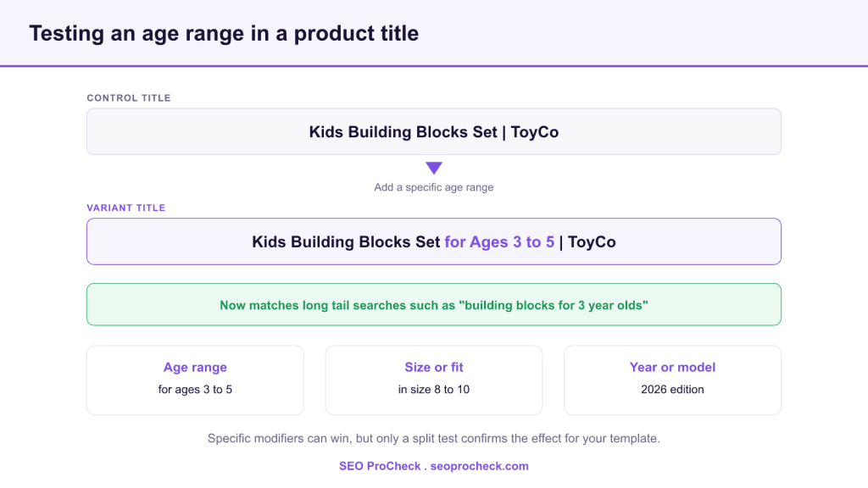The height and width of the screenshot is (488, 868).
Task: Open the Year or model card
Action: (672, 380)
